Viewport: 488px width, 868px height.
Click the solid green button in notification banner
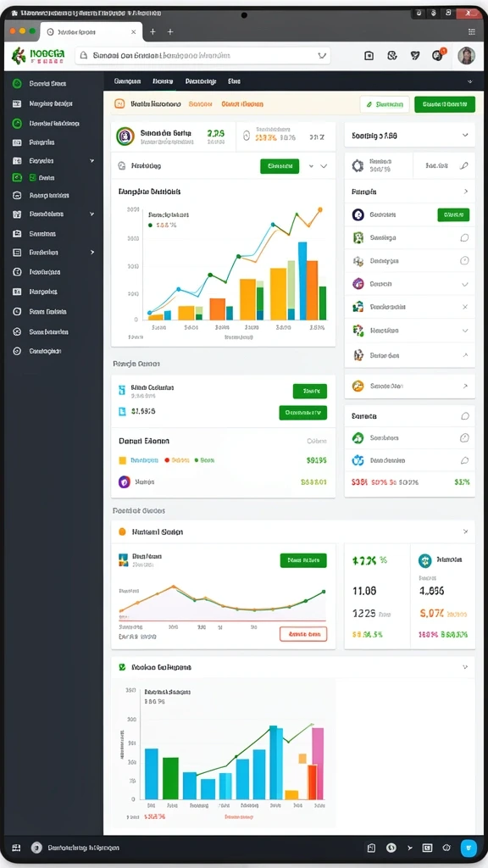[445, 104]
